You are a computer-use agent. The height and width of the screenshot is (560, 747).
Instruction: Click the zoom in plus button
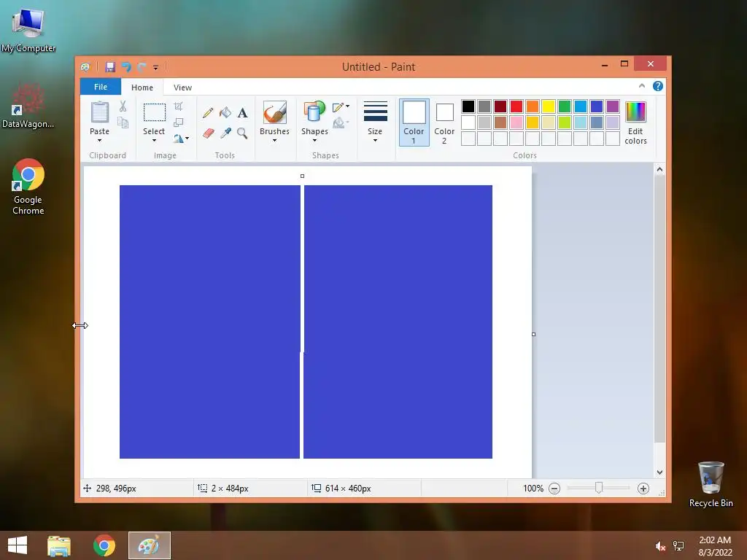(x=643, y=489)
